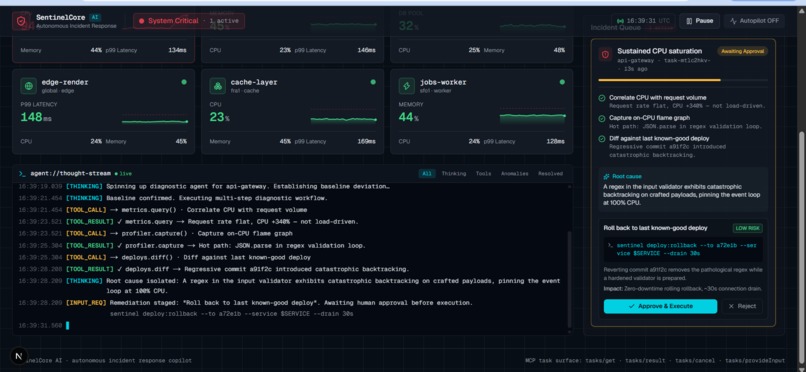Click the System Critical status badge
Image resolution: width=806 pixels, height=372 pixels.
click(x=189, y=21)
